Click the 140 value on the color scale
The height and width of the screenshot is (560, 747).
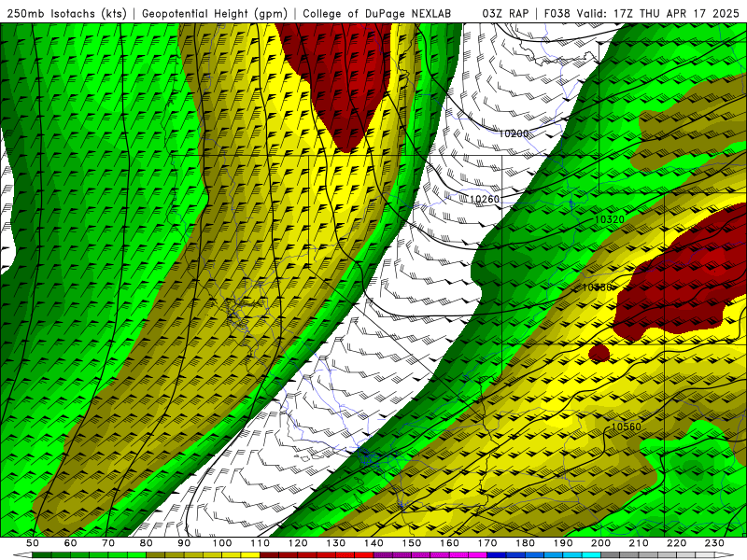point(373,543)
